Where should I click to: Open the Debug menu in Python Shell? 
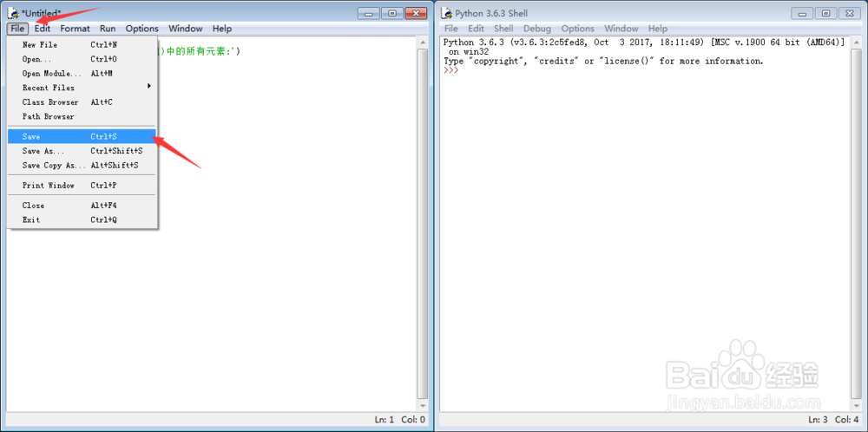(537, 29)
